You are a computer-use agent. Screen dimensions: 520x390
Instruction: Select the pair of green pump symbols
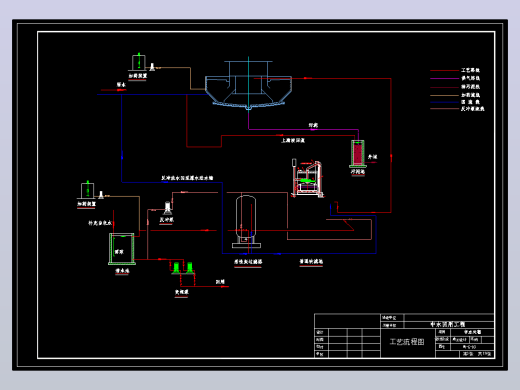(x=183, y=268)
